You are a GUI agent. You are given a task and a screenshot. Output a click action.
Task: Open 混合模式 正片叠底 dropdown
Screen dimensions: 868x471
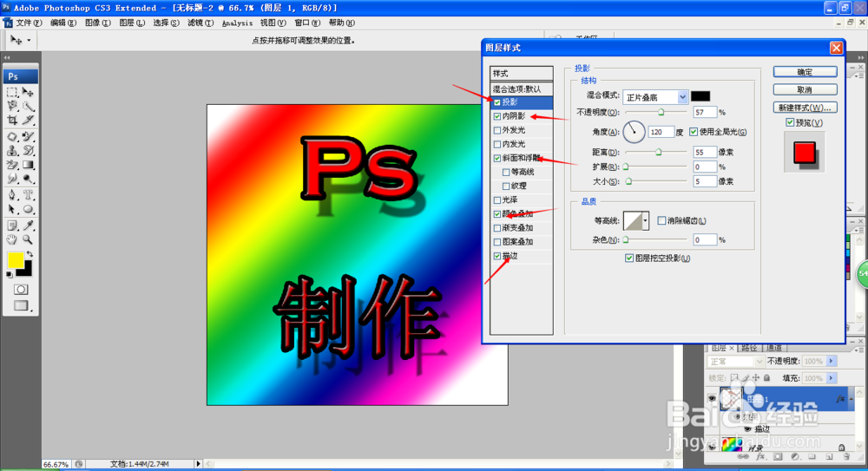click(655, 97)
